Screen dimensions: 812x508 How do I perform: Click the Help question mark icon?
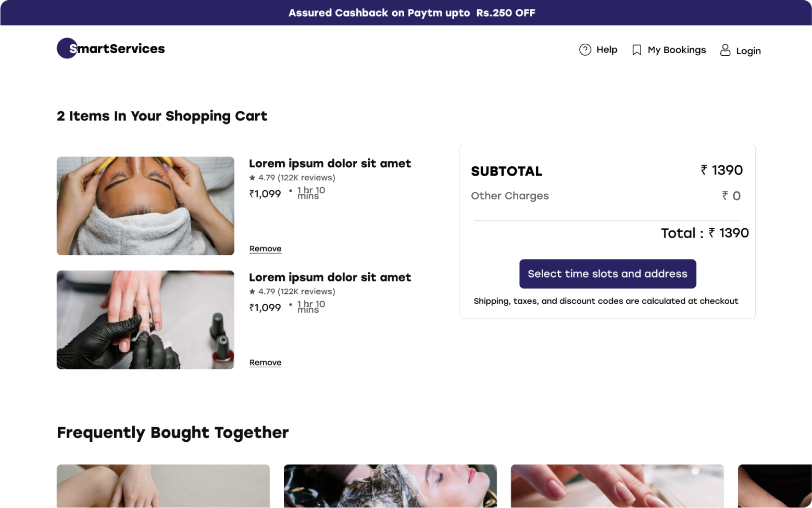[x=585, y=49]
